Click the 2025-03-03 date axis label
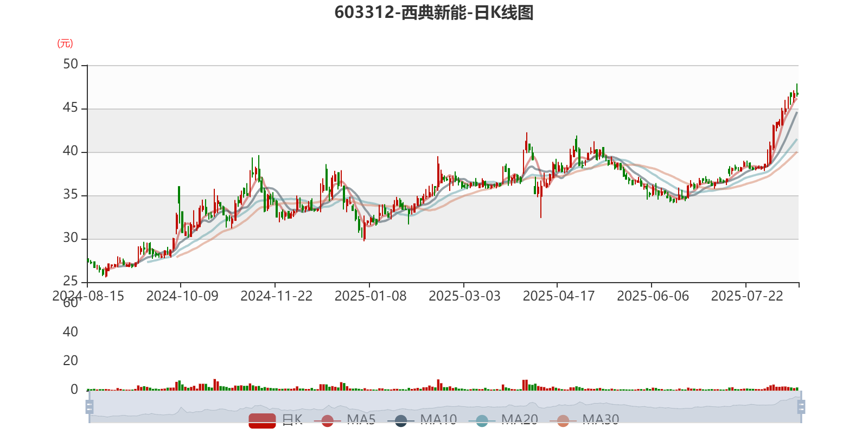 coord(465,296)
